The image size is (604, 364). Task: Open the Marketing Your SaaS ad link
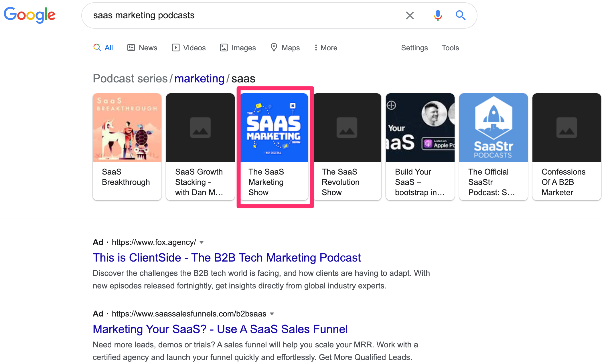point(220,329)
